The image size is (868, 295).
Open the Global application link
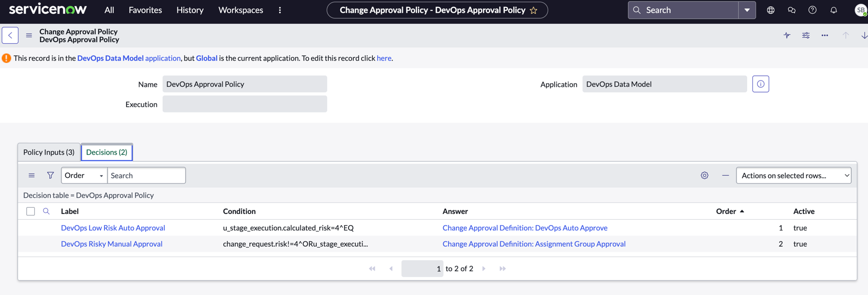click(x=206, y=58)
